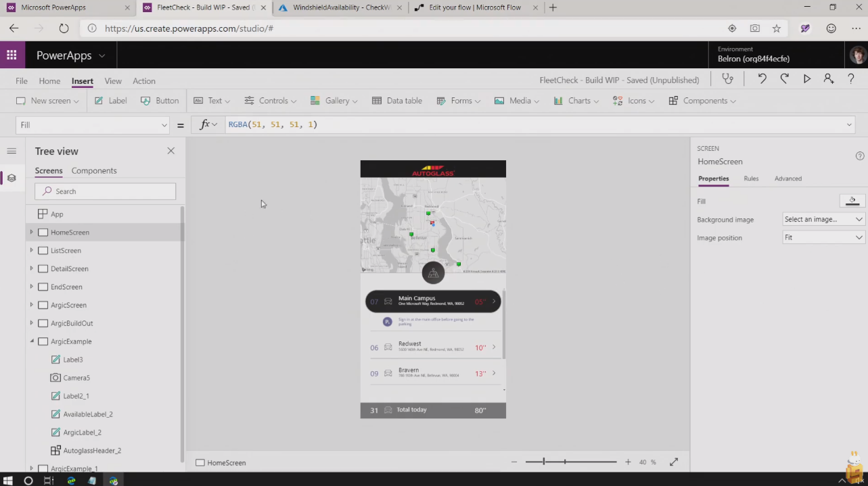Open the File menu
This screenshot has width=868, height=486.
tap(22, 80)
